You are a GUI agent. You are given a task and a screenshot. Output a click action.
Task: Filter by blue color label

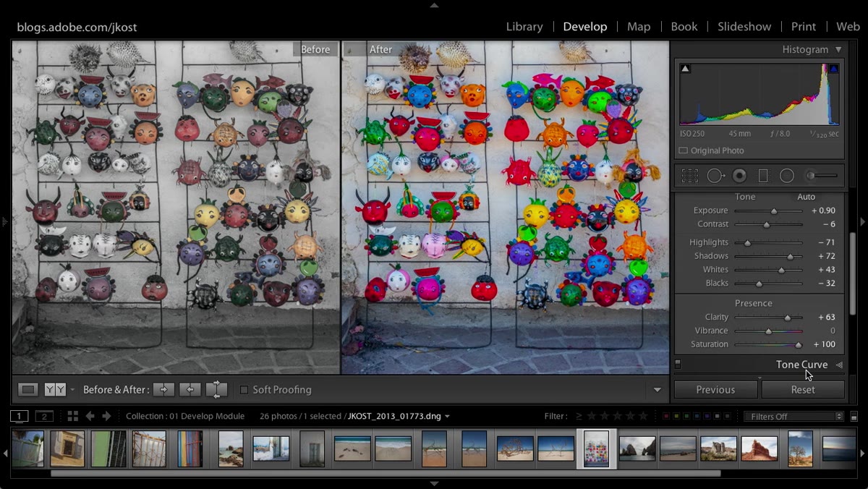coord(697,417)
